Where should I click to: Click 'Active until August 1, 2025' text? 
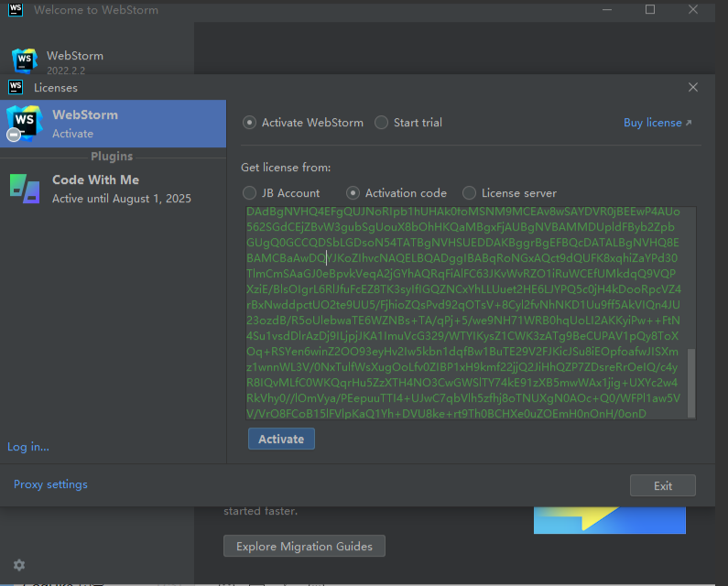pyautogui.click(x=122, y=199)
